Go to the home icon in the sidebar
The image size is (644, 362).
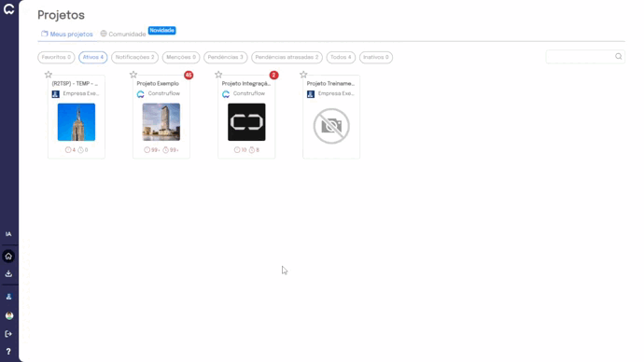point(8,257)
